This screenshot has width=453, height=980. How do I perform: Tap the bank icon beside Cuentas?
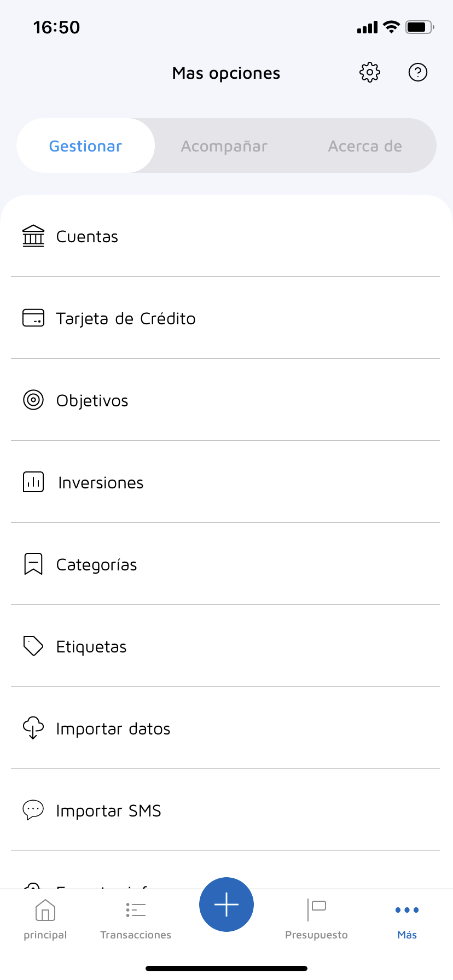tap(33, 236)
